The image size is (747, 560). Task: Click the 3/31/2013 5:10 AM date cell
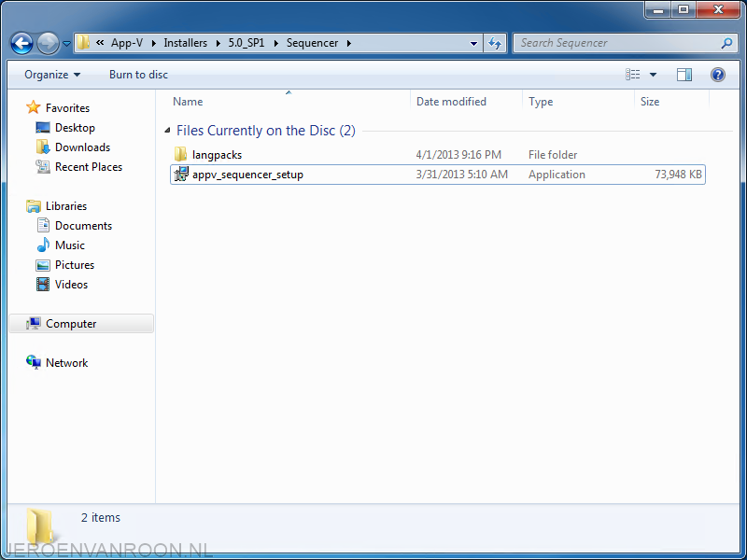(x=462, y=175)
